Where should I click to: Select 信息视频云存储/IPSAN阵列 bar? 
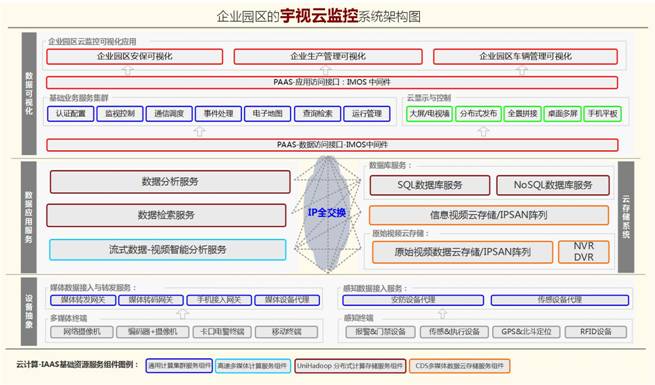click(489, 215)
